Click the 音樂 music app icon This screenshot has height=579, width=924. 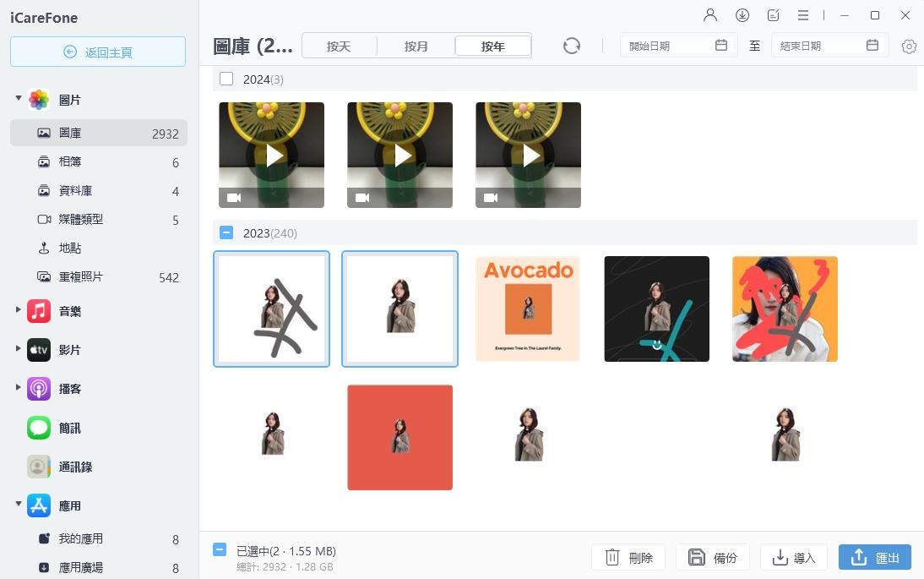[39, 311]
